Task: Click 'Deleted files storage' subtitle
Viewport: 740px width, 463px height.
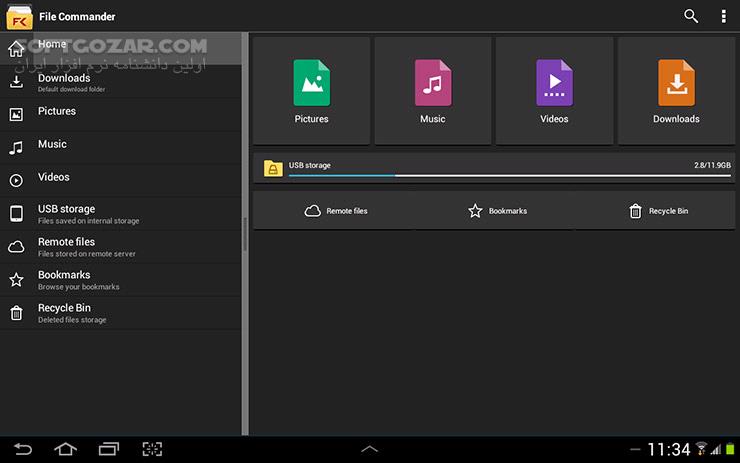Action: pyautogui.click(x=72, y=320)
